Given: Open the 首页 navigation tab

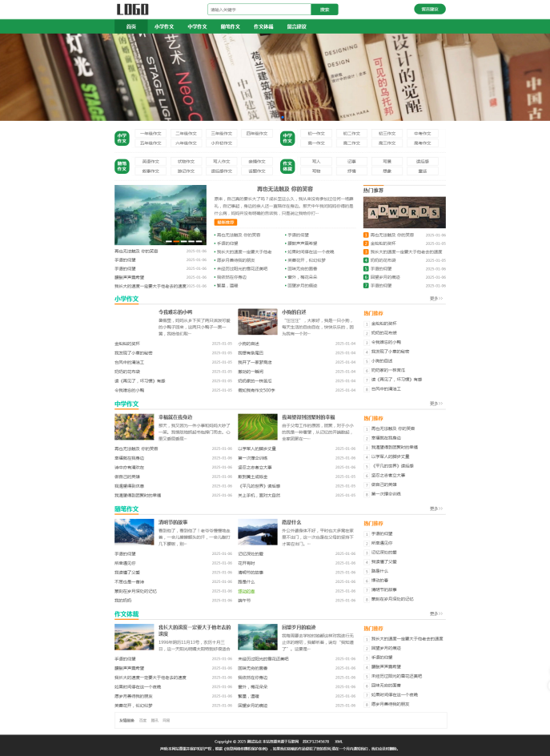Looking at the screenshot, I should [x=130, y=26].
